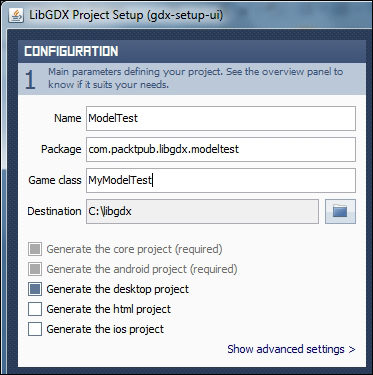373x375 pixels.
Task: Enable the html project checkbox
Action: [x=35, y=309]
